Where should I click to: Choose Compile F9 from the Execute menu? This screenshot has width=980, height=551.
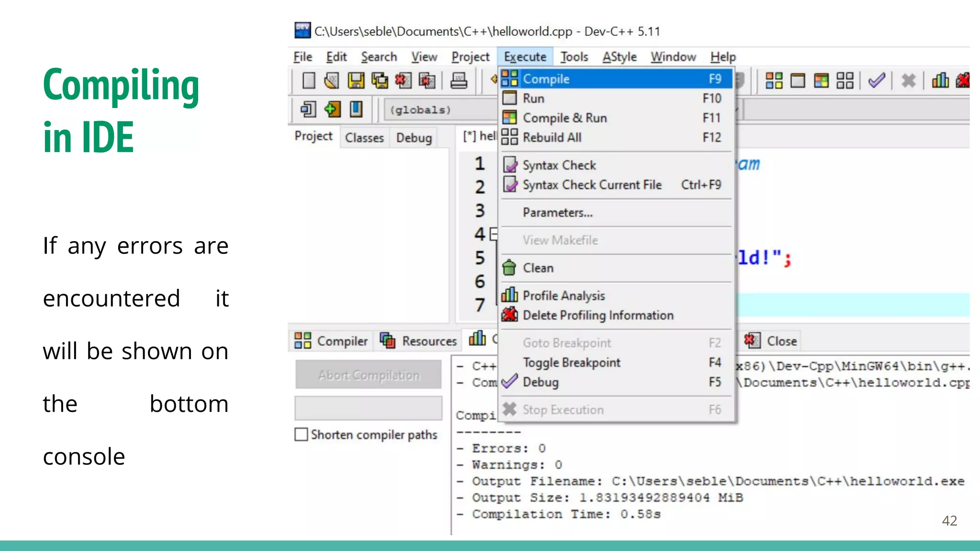(x=616, y=78)
